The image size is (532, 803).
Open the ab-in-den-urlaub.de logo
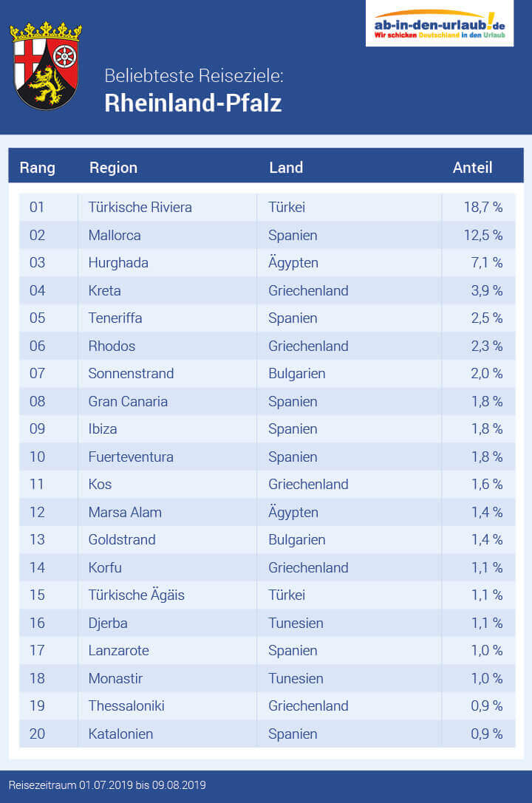pyautogui.click(x=440, y=24)
